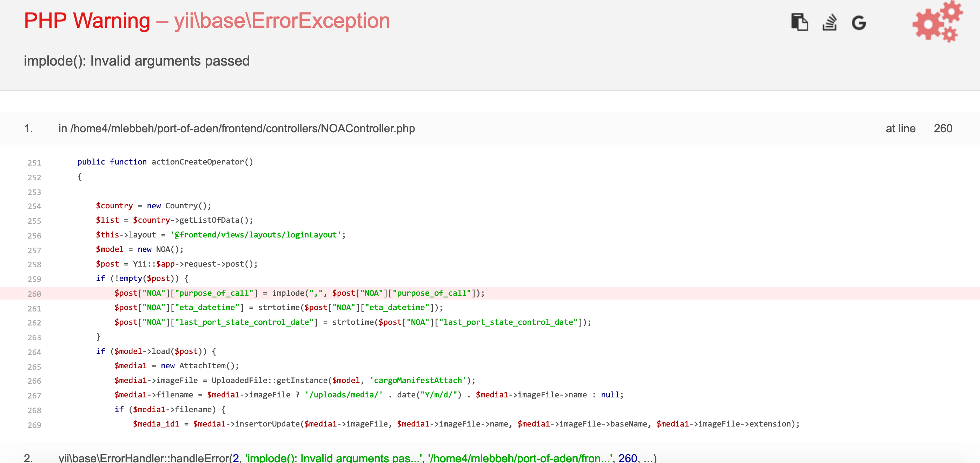This screenshot has width=980, height=463.
Task: Collapse stack frame 1 NOAController.php header
Action: (x=490, y=128)
